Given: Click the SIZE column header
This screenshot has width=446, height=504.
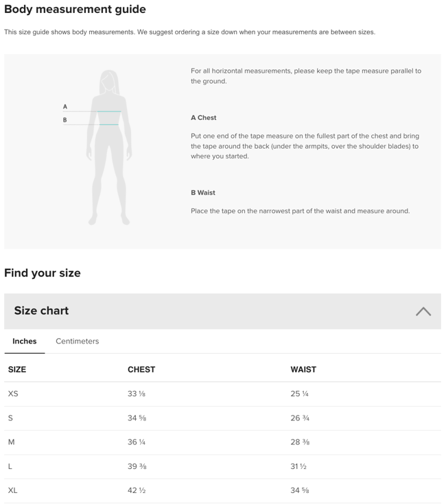Looking at the screenshot, I should pyautogui.click(x=17, y=370).
